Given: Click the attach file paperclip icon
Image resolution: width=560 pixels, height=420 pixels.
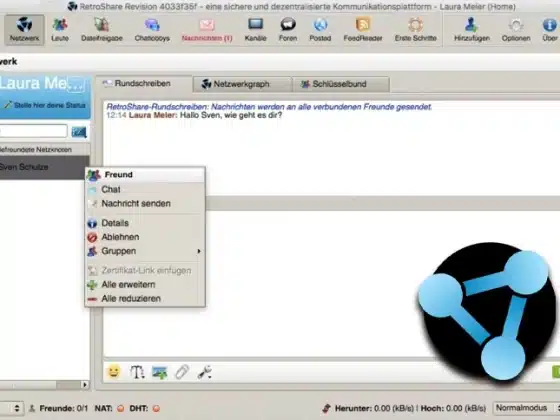Looking at the screenshot, I should [182, 372].
